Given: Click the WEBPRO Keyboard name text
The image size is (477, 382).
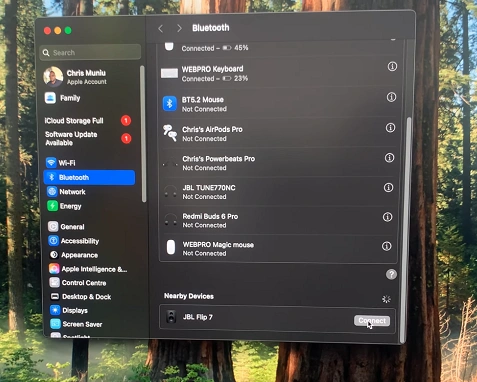Looking at the screenshot, I should pyautogui.click(x=213, y=69).
